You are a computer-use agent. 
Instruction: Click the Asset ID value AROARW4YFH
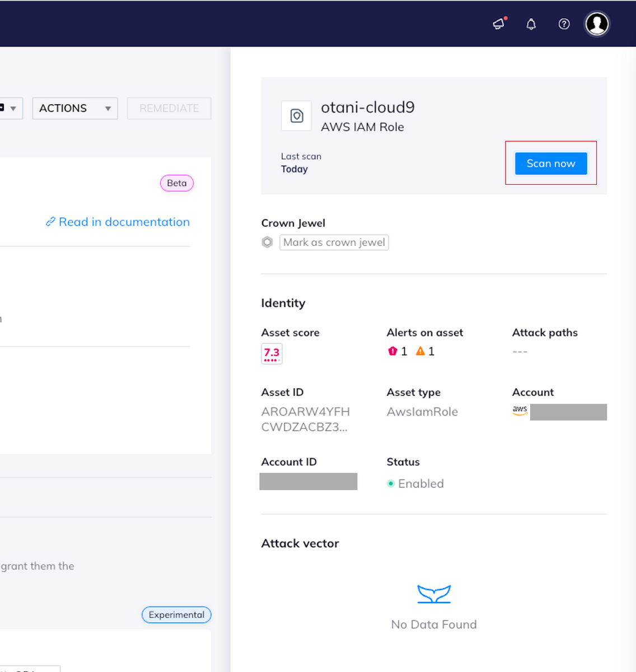coord(306,419)
